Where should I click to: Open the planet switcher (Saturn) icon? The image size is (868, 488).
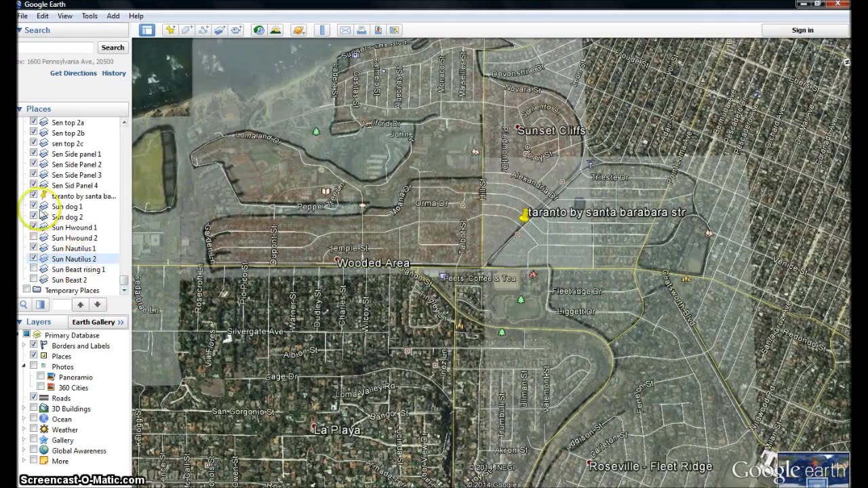click(x=298, y=30)
